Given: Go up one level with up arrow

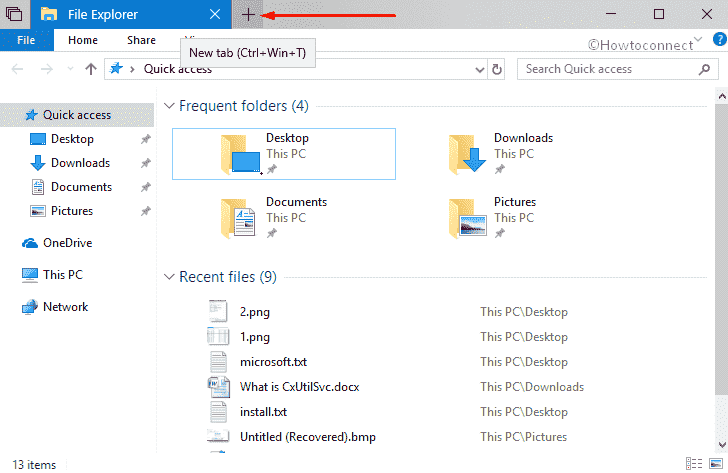Looking at the screenshot, I should [91, 69].
